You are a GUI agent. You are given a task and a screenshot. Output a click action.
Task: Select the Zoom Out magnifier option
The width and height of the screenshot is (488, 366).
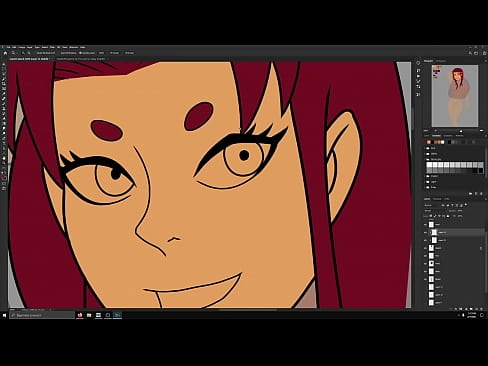coord(29,53)
